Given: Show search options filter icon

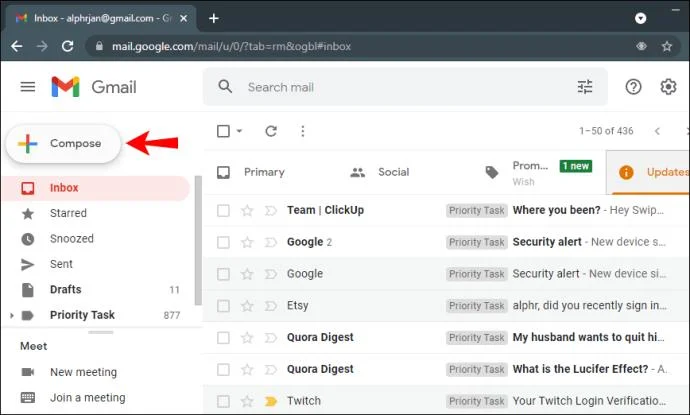Looking at the screenshot, I should coord(585,87).
